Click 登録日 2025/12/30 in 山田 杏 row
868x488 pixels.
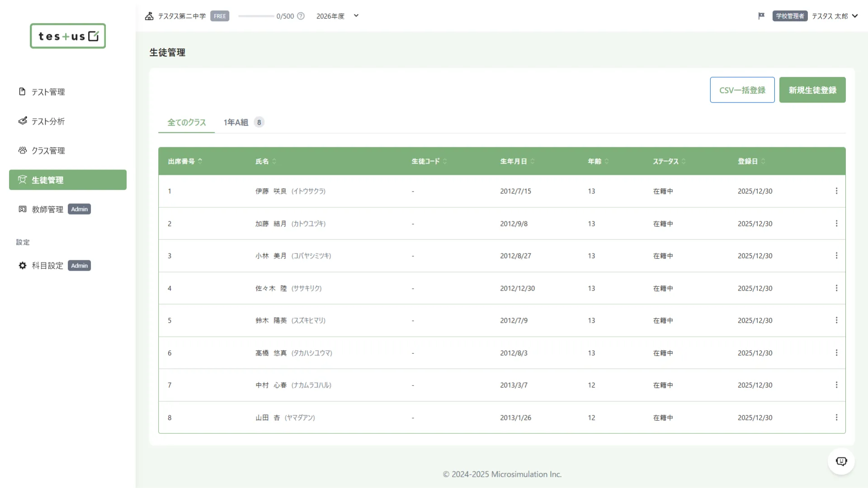[755, 418]
